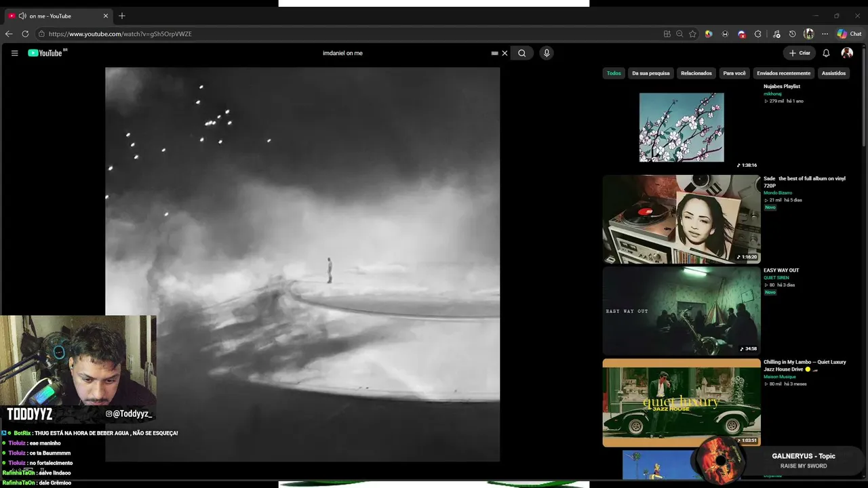Open the Sade vinyl album thumbnail
The height and width of the screenshot is (488, 868).
tap(682, 219)
